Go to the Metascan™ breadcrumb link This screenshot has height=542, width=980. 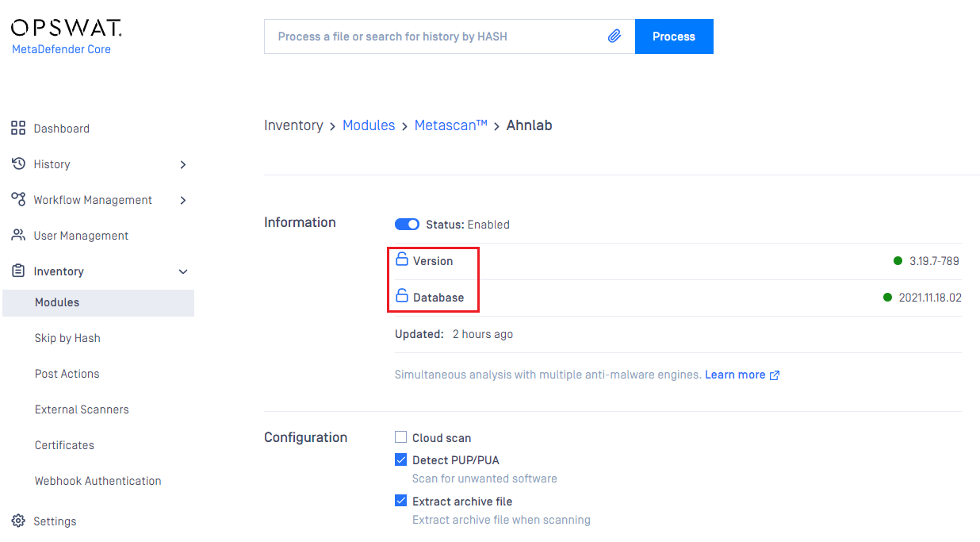(450, 125)
